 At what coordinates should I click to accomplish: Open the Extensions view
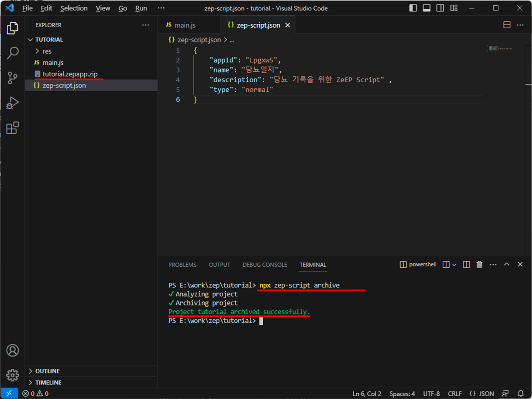[x=13, y=128]
